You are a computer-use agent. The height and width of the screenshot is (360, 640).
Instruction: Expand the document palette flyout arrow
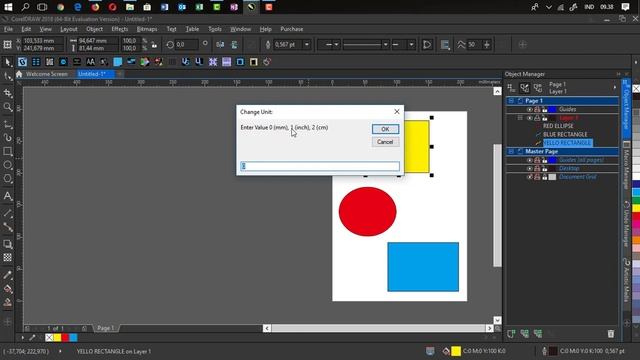click(22, 338)
